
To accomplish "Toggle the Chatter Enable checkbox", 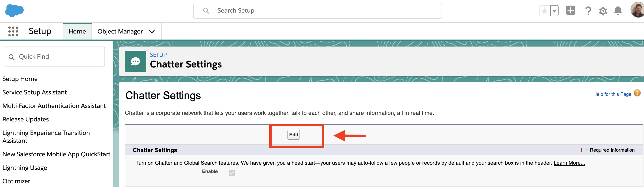I will coord(232,173).
